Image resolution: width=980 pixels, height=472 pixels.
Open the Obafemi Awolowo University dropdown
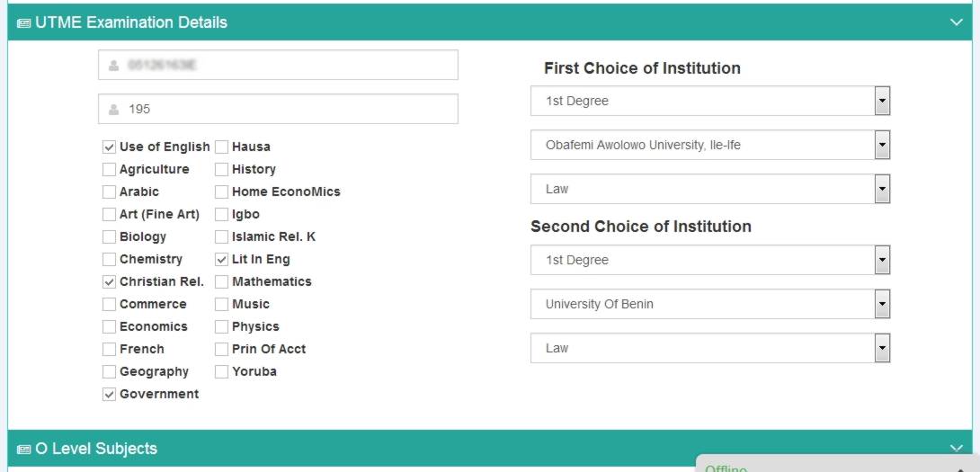pos(709,145)
